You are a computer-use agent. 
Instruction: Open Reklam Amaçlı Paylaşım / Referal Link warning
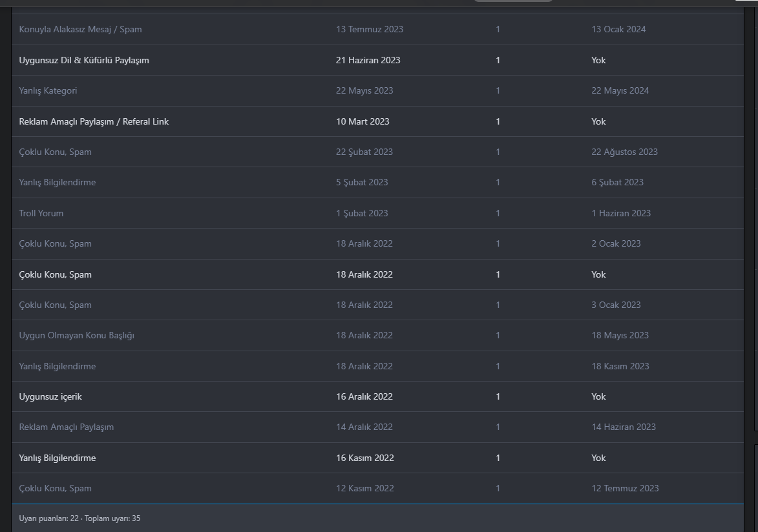(x=94, y=121)
